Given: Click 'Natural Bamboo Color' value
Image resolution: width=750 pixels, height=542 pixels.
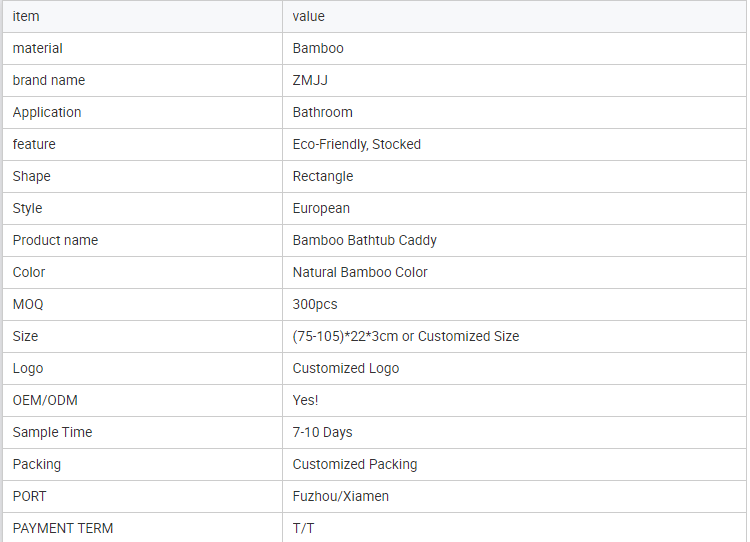Looking at the screenshot, I should [360, 272].
